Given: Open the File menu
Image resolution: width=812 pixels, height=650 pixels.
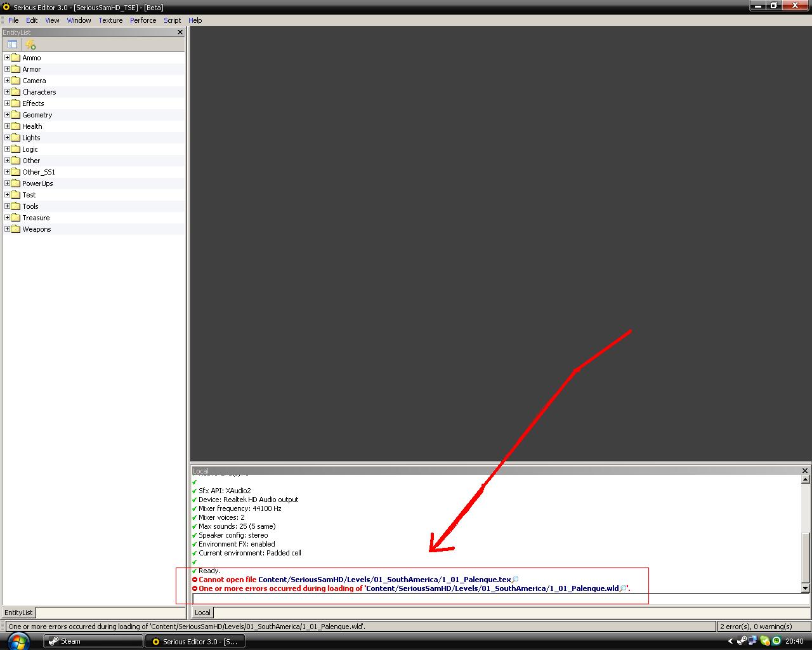Looking at the screenshot, I should [13, 20].
